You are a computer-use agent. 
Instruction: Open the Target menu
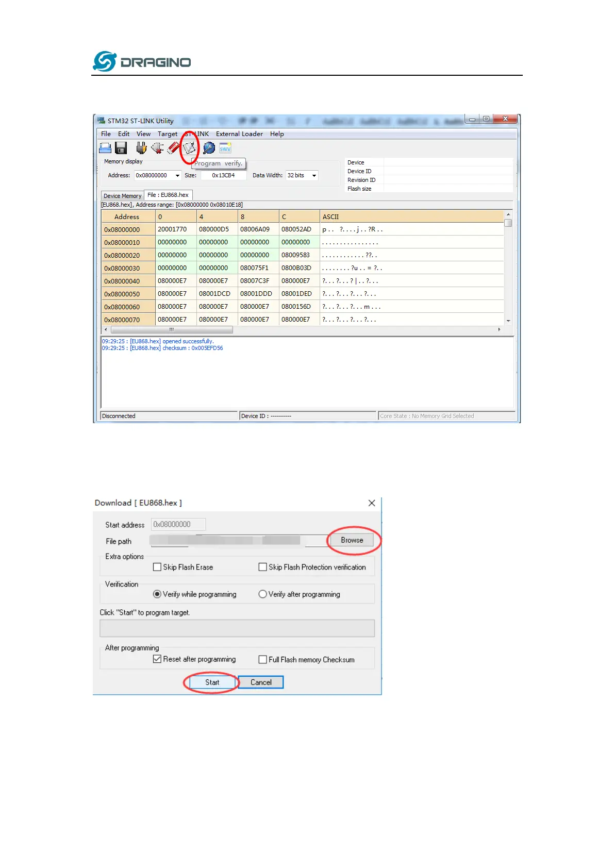(168, 134)
